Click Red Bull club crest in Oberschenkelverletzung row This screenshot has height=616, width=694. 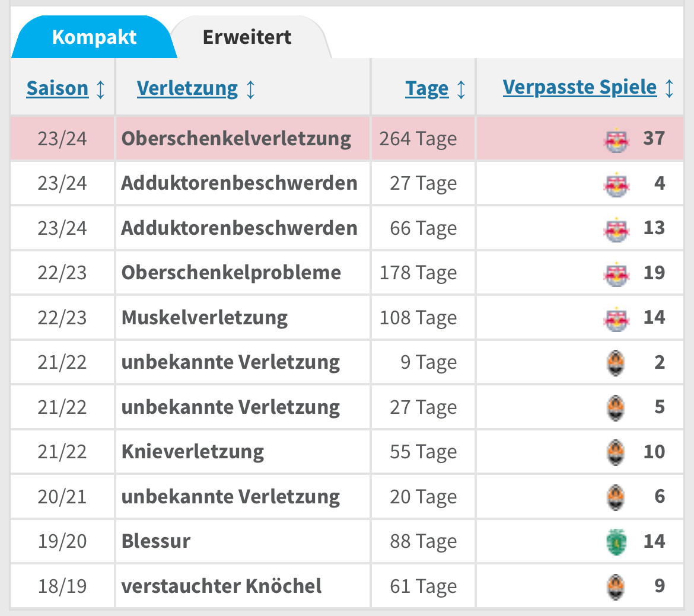click(x=616, y=139)
